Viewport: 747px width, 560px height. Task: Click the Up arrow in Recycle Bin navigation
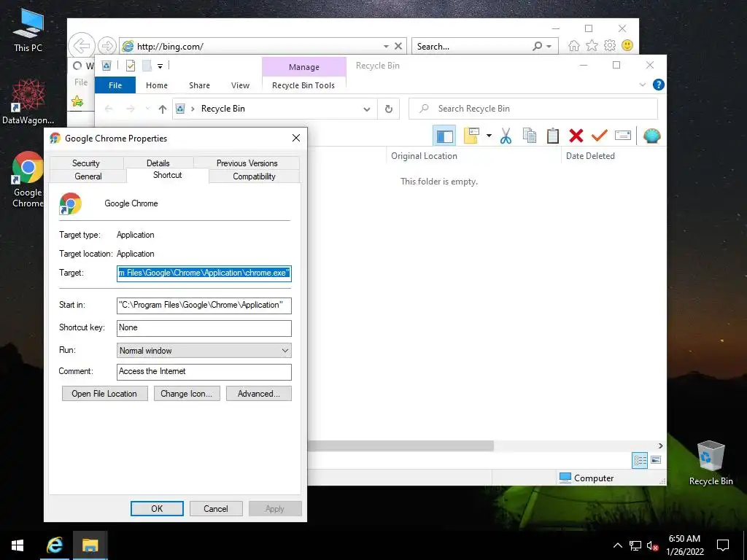163,109
